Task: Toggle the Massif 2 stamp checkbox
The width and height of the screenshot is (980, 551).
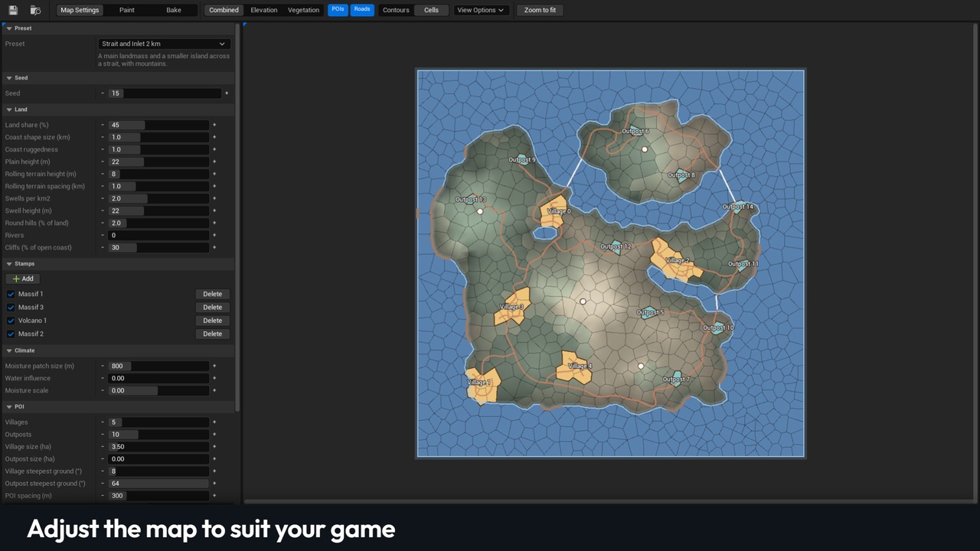Action: (11, 334)
